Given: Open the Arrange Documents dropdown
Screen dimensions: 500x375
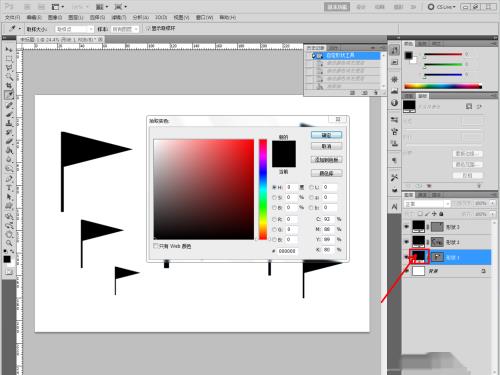Looking at the screenshot, I should click(102, 7).
